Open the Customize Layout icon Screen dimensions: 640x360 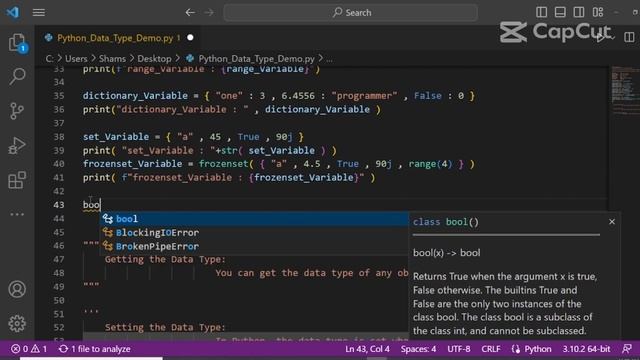[x=598, y=12]
